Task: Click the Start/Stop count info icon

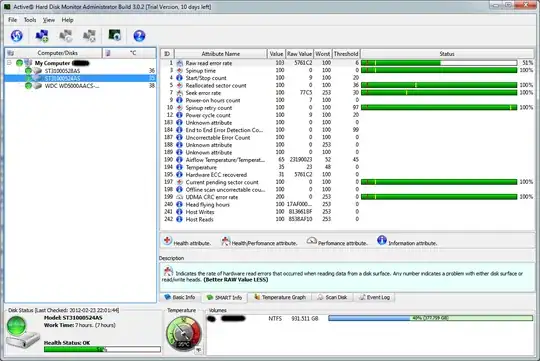Action: coord(179,78)
